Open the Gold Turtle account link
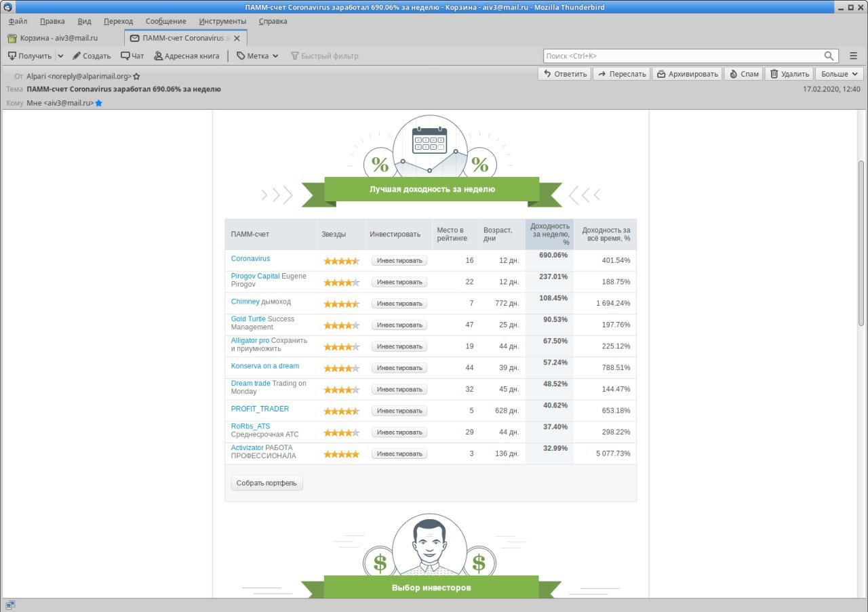868x612 pixels. (x=248, y=319)
